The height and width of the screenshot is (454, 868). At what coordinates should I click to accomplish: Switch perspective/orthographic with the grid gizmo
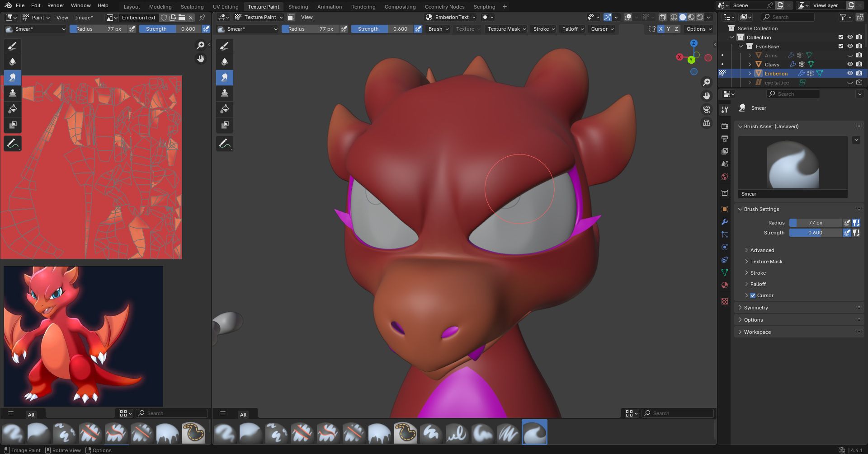coord(707,123)
